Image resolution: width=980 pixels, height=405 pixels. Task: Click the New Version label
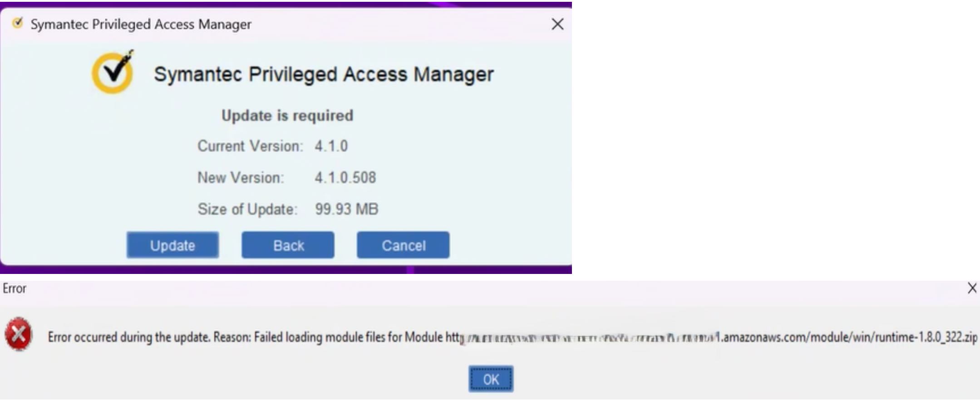click(x=241, y=177)
